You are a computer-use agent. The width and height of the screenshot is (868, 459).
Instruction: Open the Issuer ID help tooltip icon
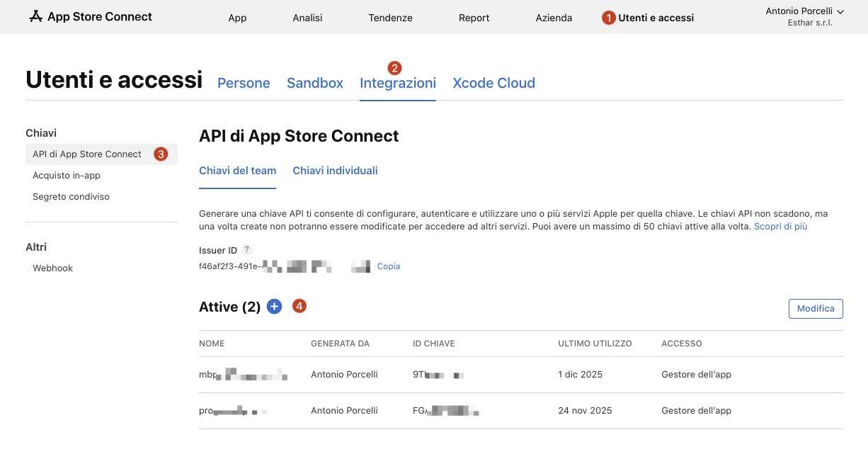click(246, 249)
